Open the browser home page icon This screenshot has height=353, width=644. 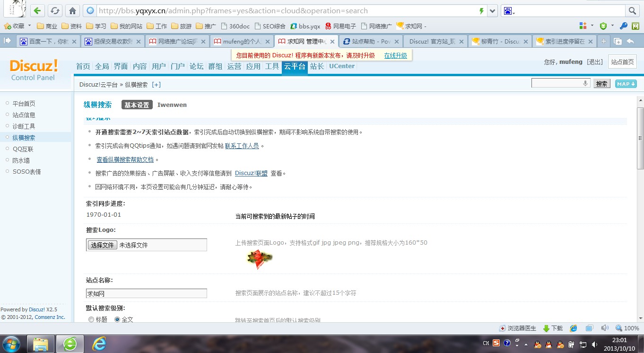[72, 10]
